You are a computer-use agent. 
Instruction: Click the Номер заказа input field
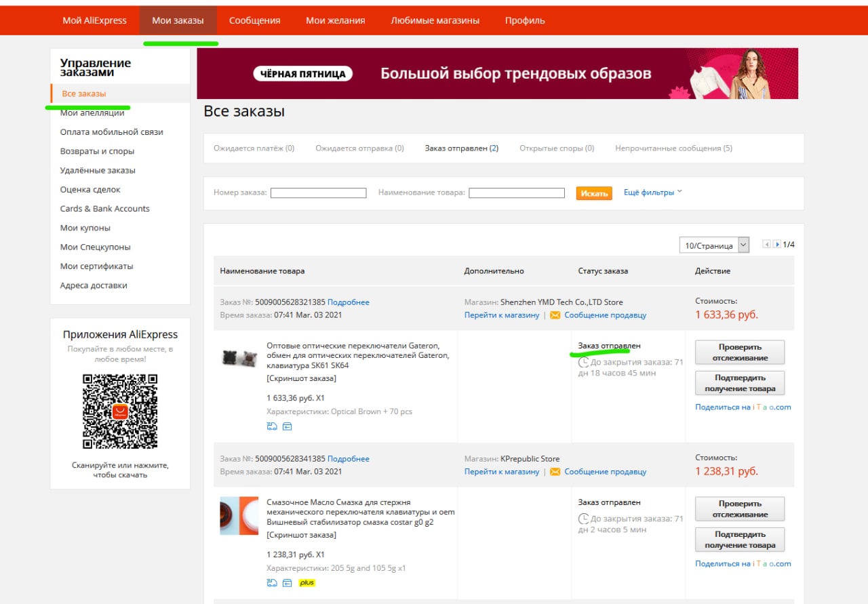[318, 193]
